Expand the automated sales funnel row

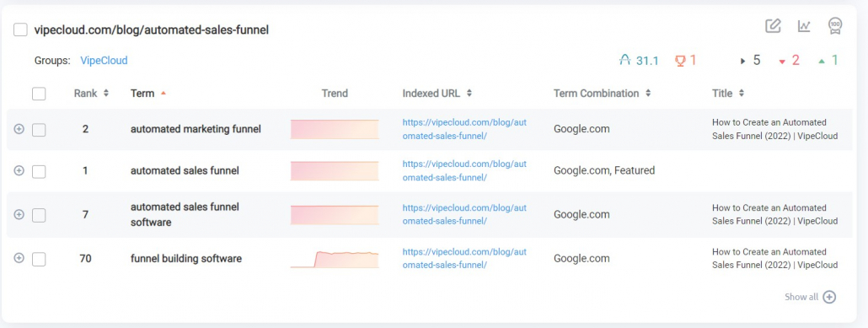click(x=19, y=170)
